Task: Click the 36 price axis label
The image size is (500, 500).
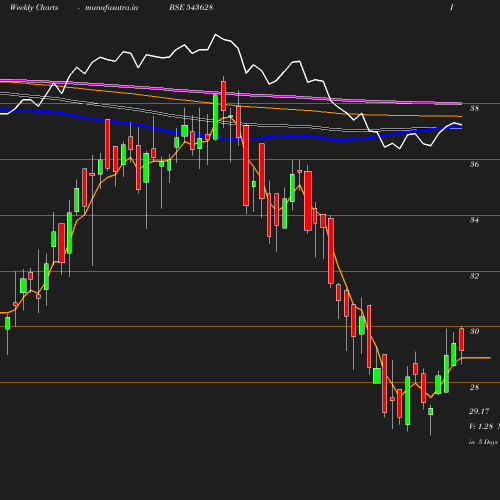Action: tap(474, 164)
